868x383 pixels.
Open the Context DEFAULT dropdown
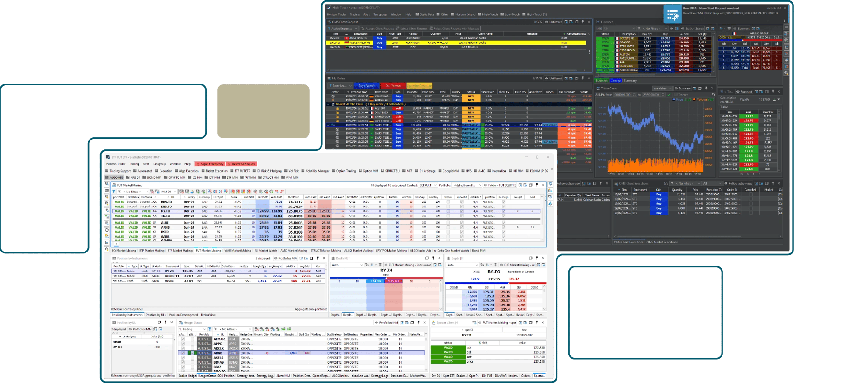click(427, 185)
